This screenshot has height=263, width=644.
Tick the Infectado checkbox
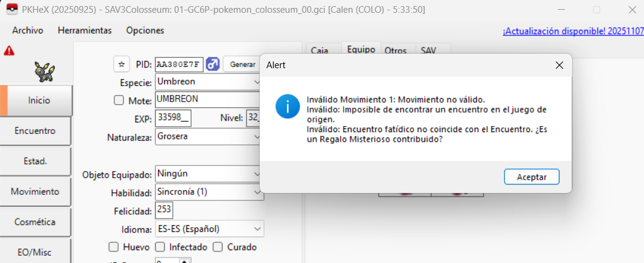coord(160,247)
